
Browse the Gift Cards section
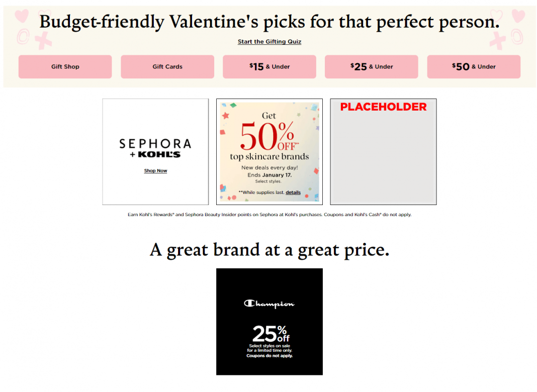[x=167, y=66]
